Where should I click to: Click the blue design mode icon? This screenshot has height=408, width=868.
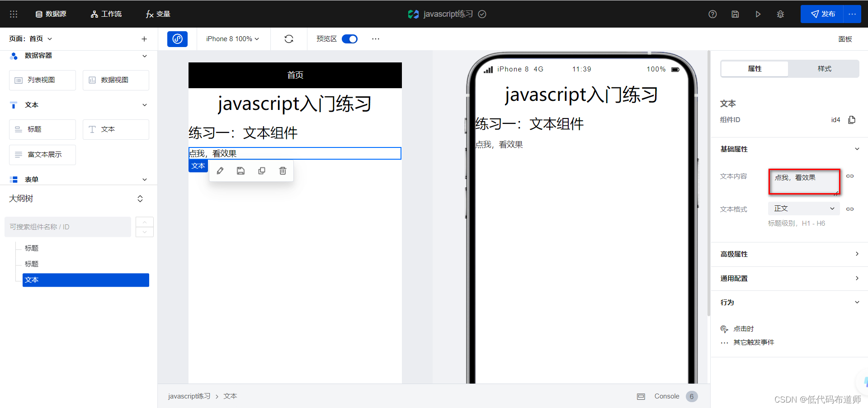point(177,39)
